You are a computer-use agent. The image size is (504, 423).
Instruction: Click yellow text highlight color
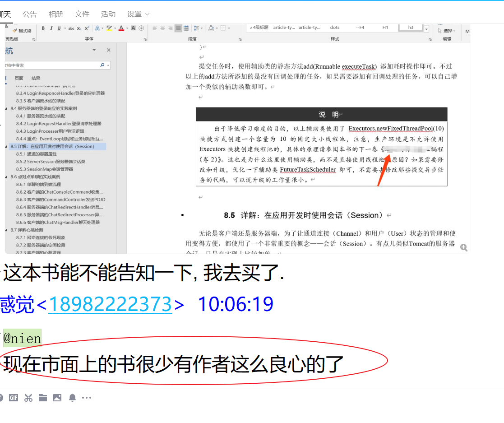pyautogui.click(x=109, y=28)
